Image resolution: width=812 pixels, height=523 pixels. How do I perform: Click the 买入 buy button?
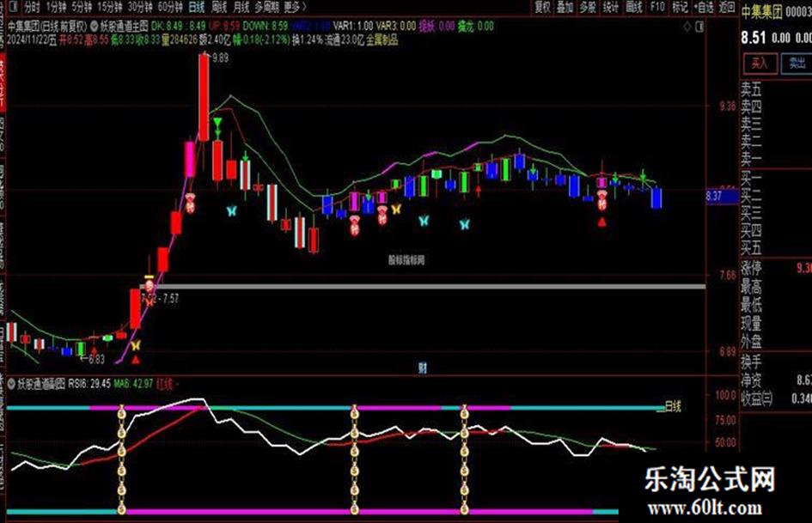pyautogui.click(x=760, y=64)
